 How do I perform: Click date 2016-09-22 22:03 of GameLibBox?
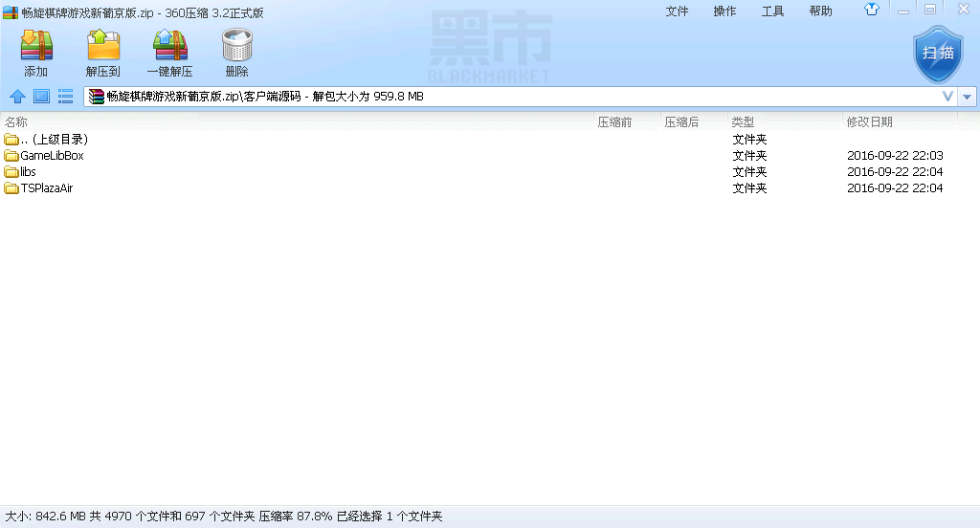click(x=895, y=156)
